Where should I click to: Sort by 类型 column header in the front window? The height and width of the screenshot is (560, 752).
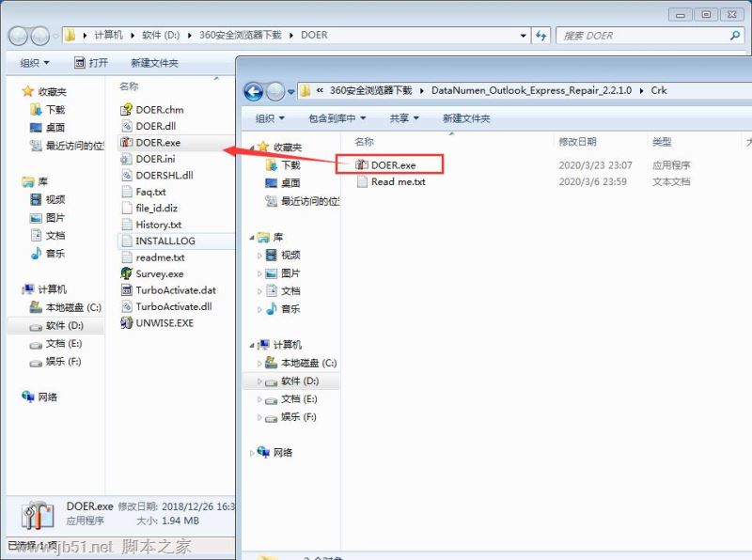tap(662, 142)
